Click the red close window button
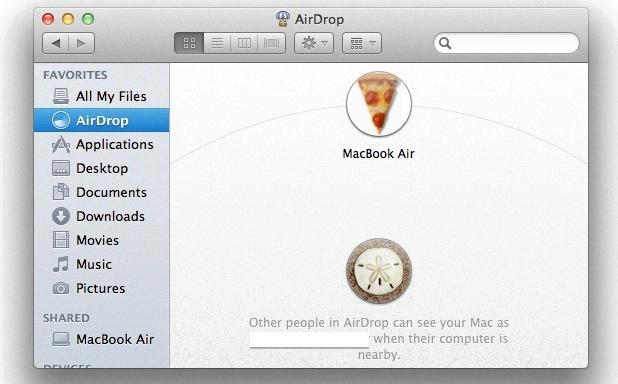The image size is (618, 384). 48,19
